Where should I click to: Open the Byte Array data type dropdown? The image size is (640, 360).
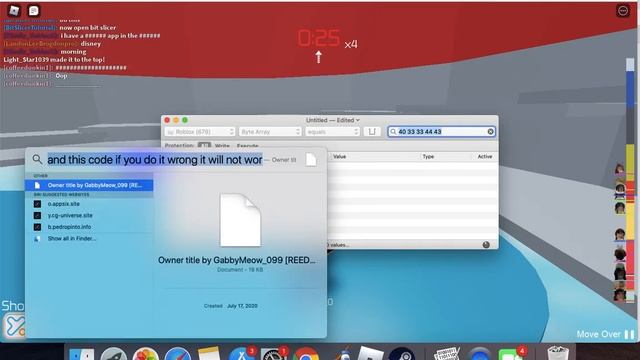[x=270, y=131]
